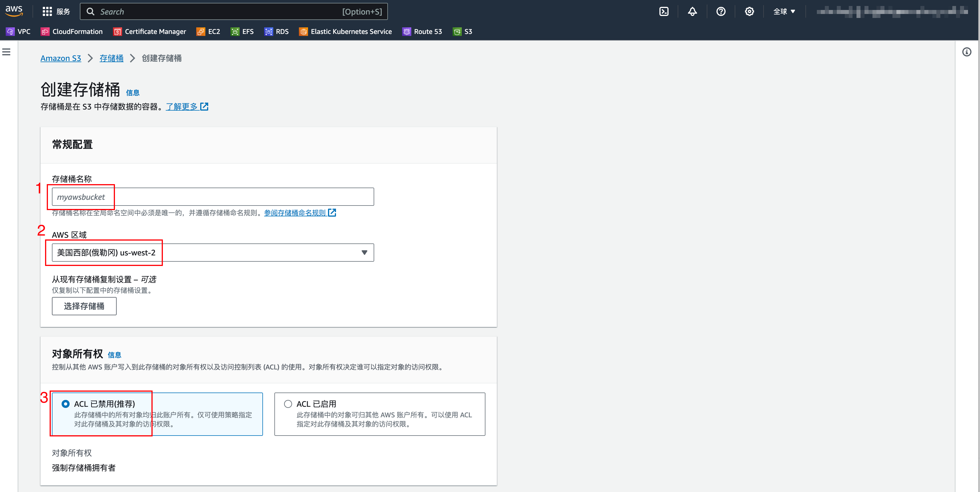Image resolution: width=980 pixels, height=492 pixels.
Task: Open the hamburger side navigation menu
Action: coord(7,52)
